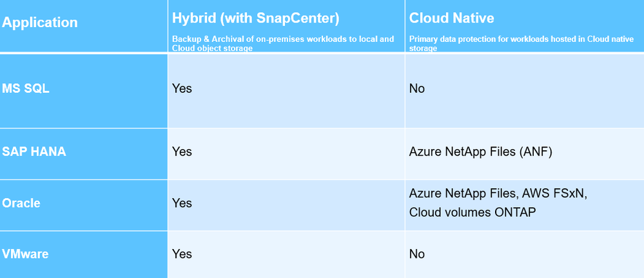
Task: Select Yes in the Oracle row
Action: tap(182, 203)
